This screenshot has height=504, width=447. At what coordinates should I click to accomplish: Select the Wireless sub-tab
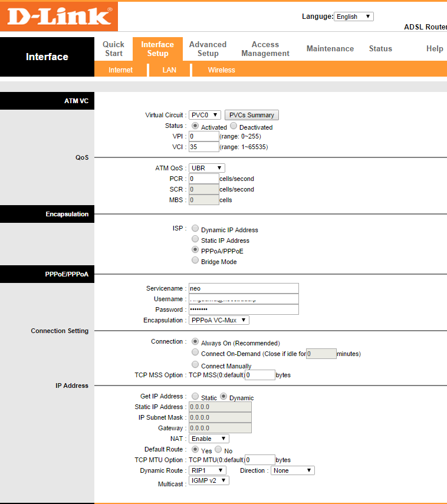pos(221,70)
